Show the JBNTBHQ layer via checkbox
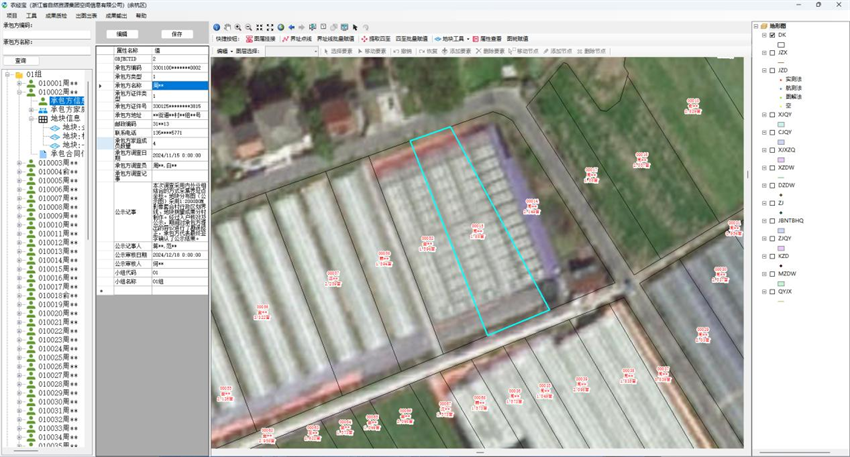This screenshot has width=850, height=457. [772, 221]
